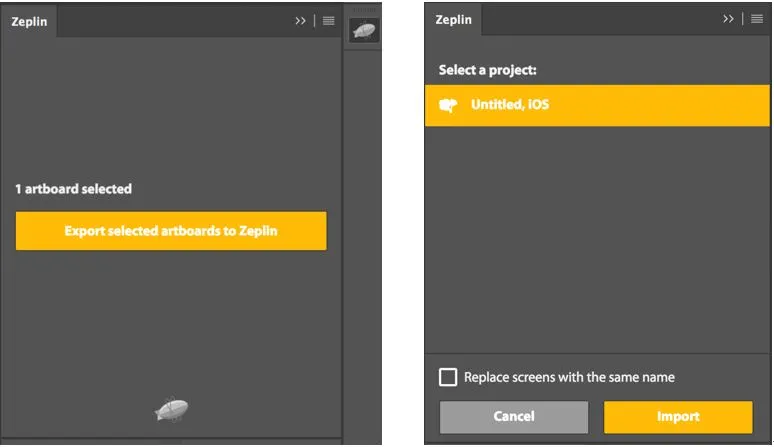Collapse the export panel with the double chevrons
The height and width of the screenshot is (447, 774).
pyautogui.click(x=301, y=20)
